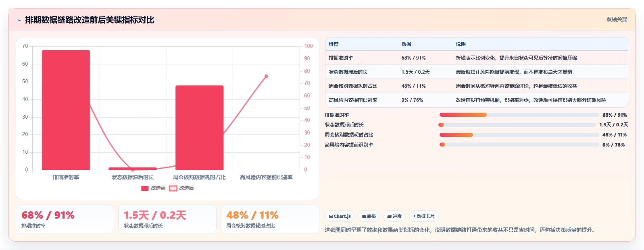
Task: Open the 68% / 91% summary card
Action: (x=65, y=219)
